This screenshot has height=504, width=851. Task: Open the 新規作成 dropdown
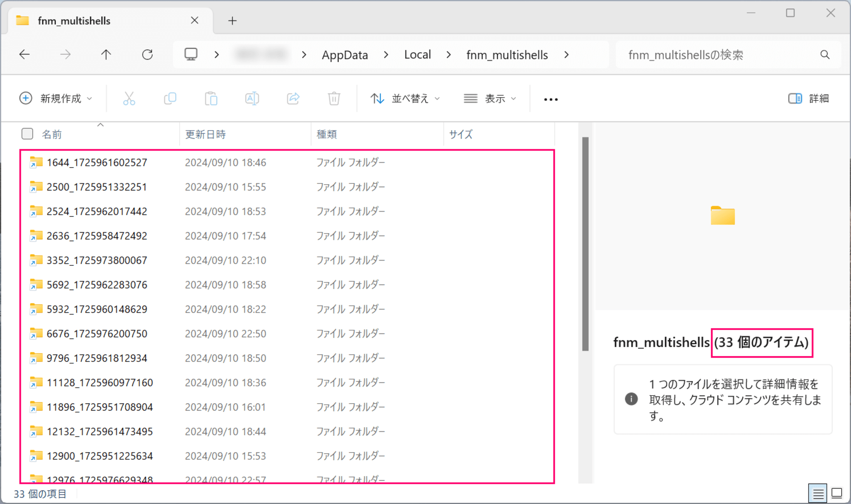56,99
